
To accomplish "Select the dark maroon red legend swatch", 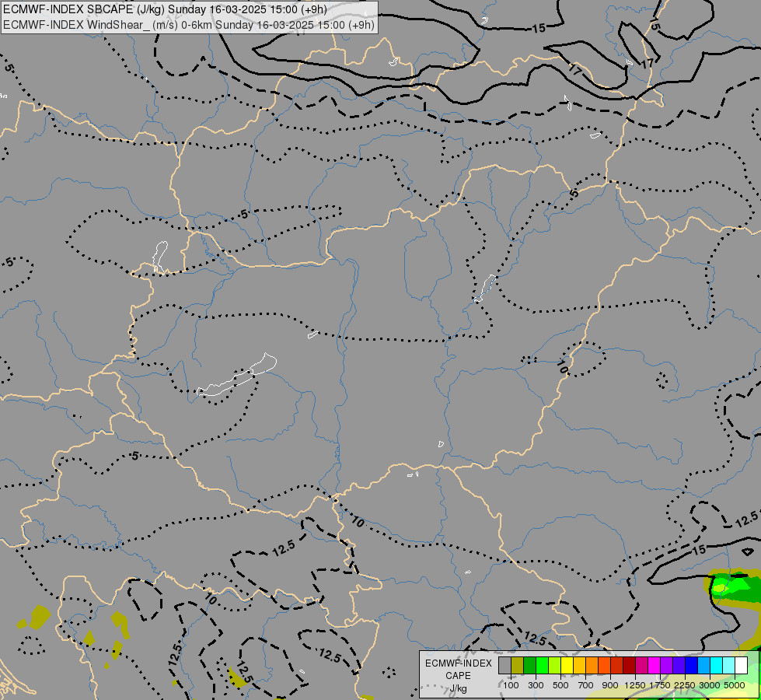I will pyautogui.click(x=630, y=666).
